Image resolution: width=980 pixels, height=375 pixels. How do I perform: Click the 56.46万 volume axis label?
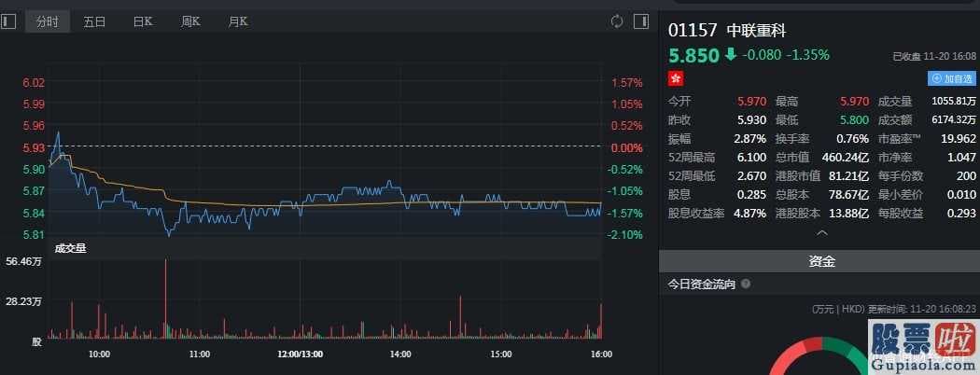(x=23, y=260)
